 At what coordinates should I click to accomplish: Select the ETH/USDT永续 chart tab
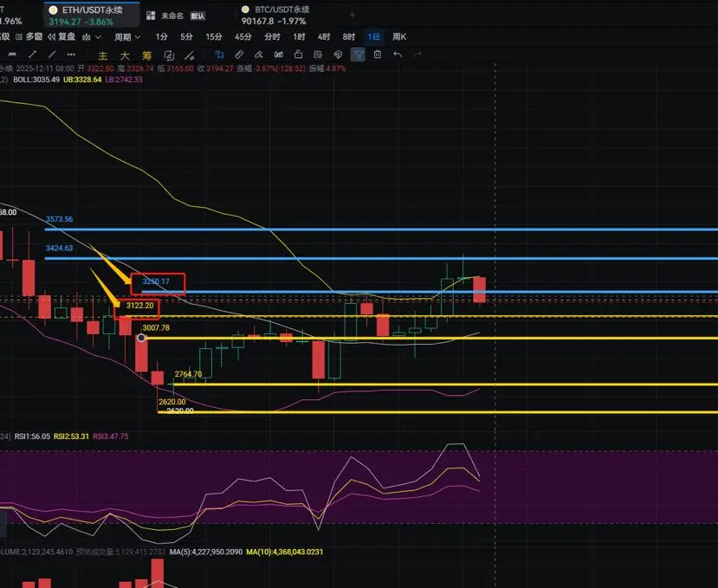92,15
